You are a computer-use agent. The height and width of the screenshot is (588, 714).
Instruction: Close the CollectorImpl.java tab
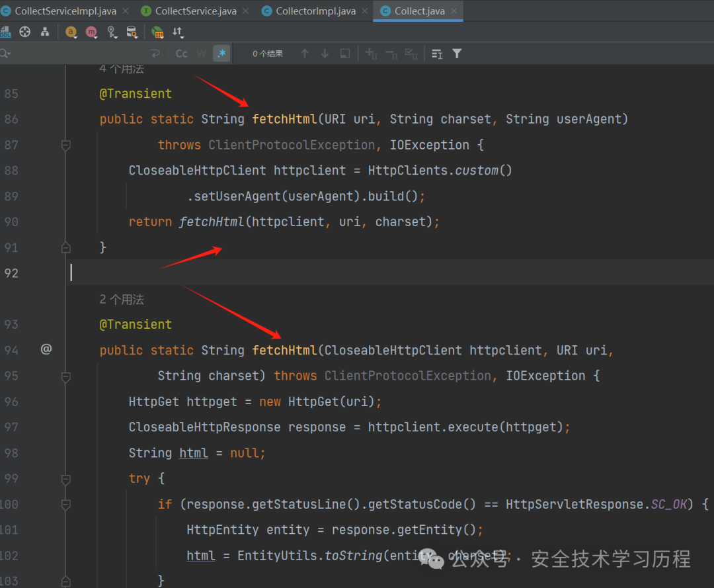click(365, 11)
